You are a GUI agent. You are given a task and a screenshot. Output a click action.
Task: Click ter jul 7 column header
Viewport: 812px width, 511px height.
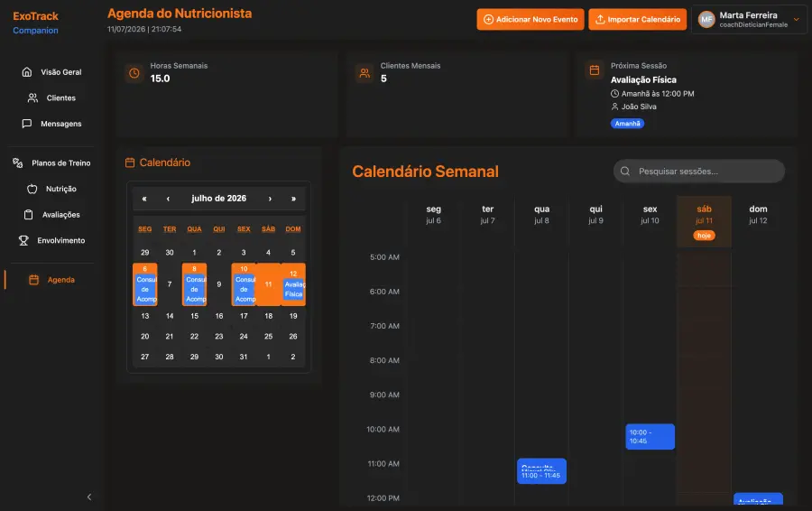click(x=487, y=215)
